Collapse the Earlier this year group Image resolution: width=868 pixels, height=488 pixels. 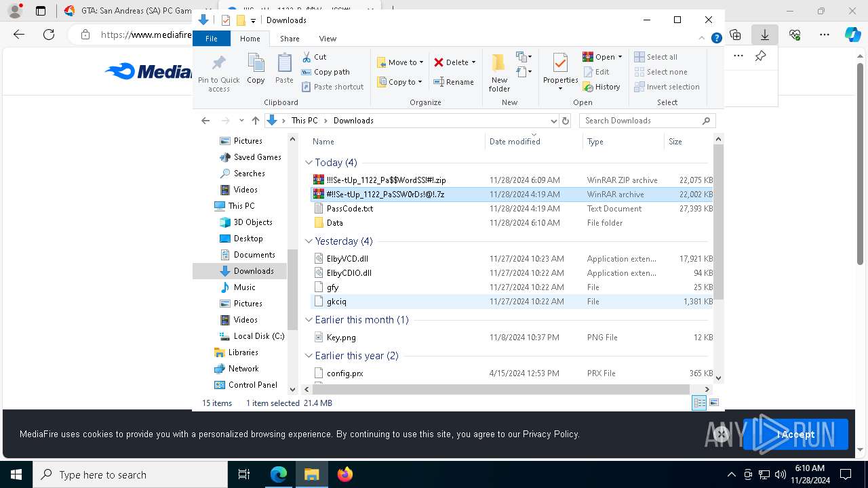coord(309,356)
